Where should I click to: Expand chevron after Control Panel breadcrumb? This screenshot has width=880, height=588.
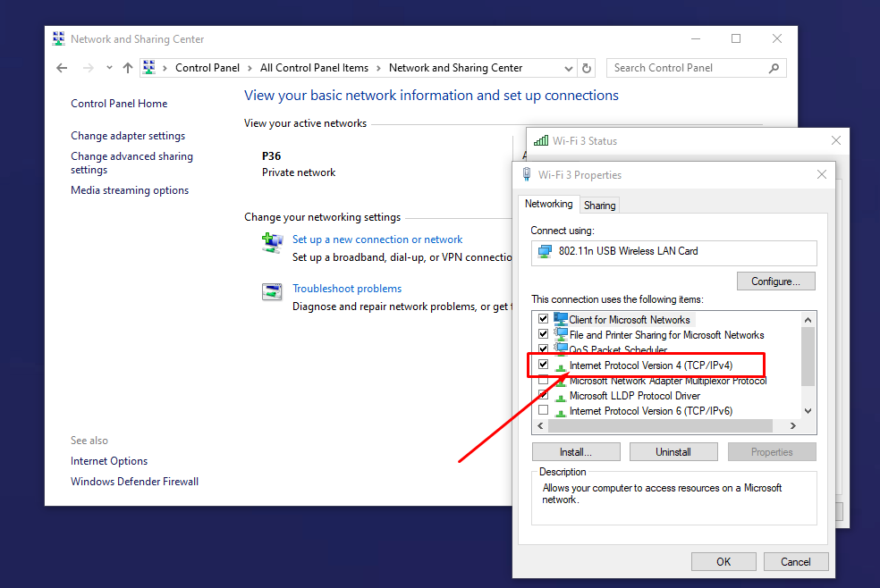point(250,69)
